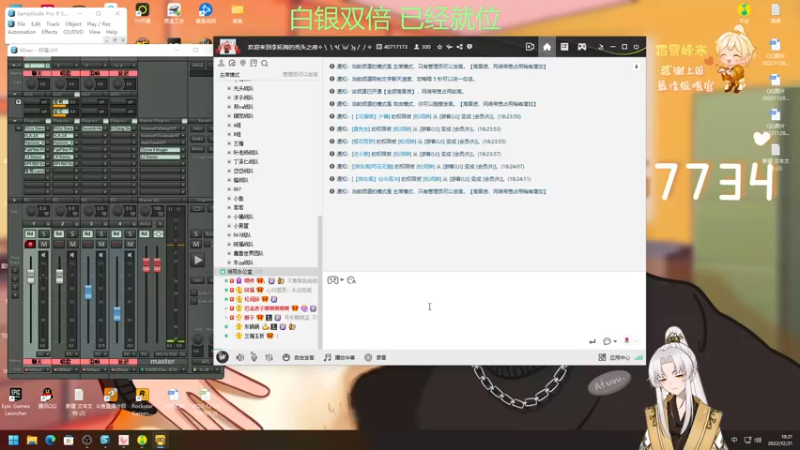800x450 pixels.
Task: Click the send enter-arrow icon in chat box
Action: [592, 341]
